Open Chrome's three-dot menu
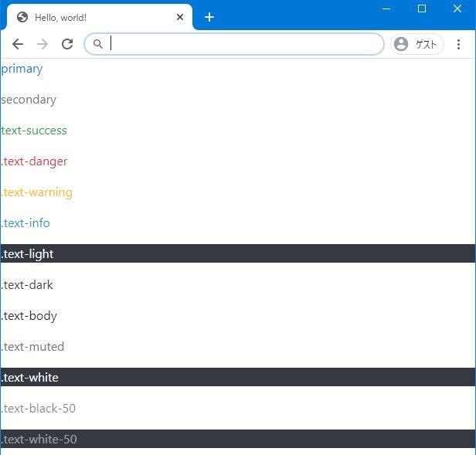This screenshot has height=455, width=476. (x=458, y=44)
